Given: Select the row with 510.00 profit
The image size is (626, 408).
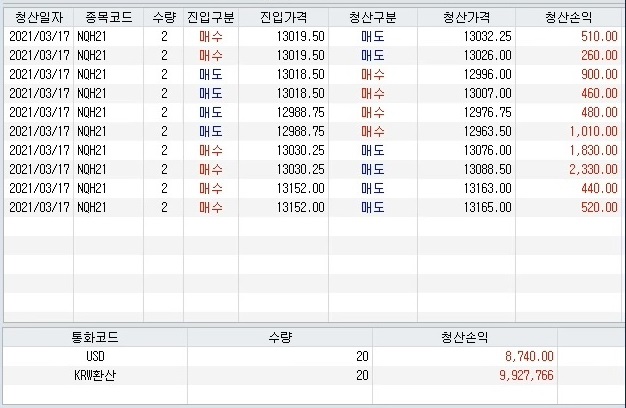Looking at the screenshot, I should coord(300,36).
